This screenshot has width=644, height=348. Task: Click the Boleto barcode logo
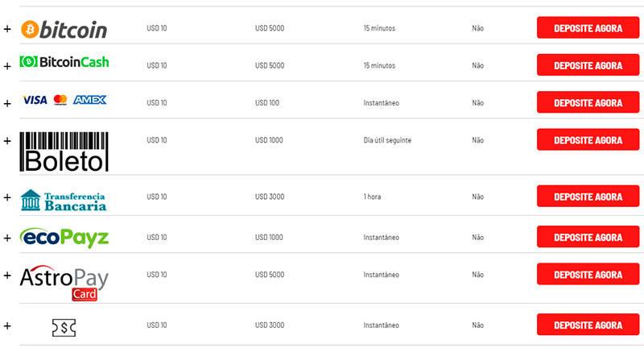pyautogui.click(x=64, y=151)
